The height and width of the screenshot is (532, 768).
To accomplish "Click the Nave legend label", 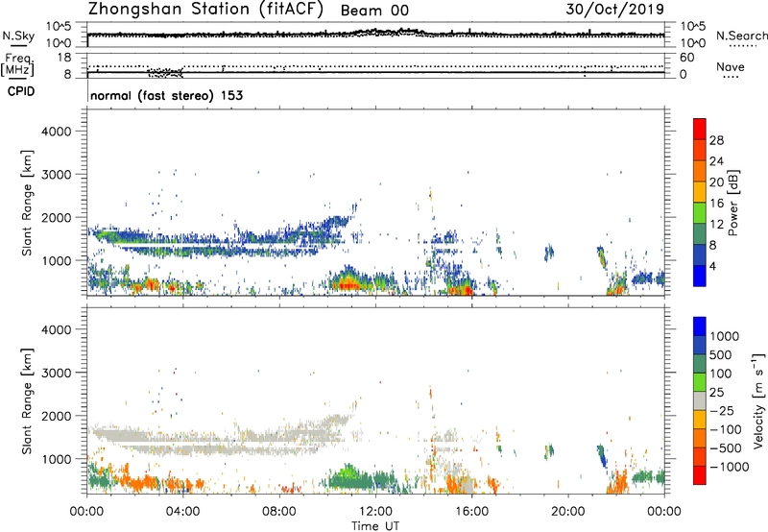I will (731, 67).
